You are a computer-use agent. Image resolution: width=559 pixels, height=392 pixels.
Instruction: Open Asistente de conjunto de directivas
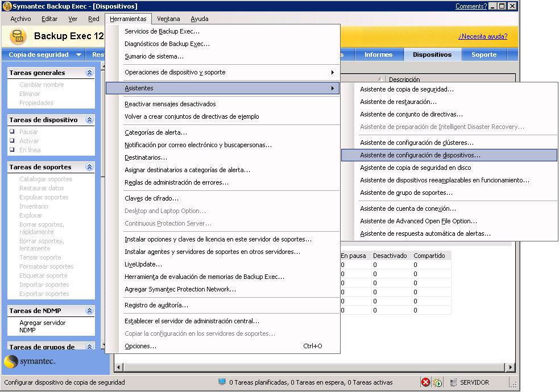point(449,114)
